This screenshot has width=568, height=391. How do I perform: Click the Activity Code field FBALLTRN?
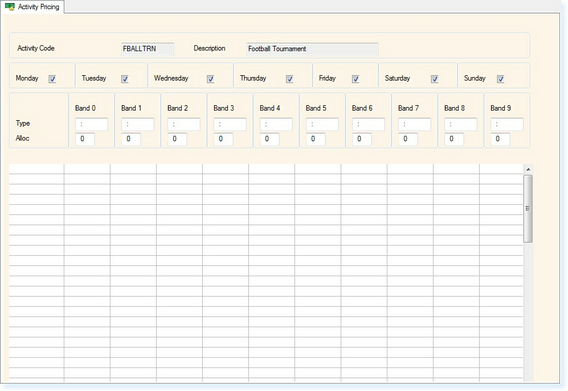(147, 49)
